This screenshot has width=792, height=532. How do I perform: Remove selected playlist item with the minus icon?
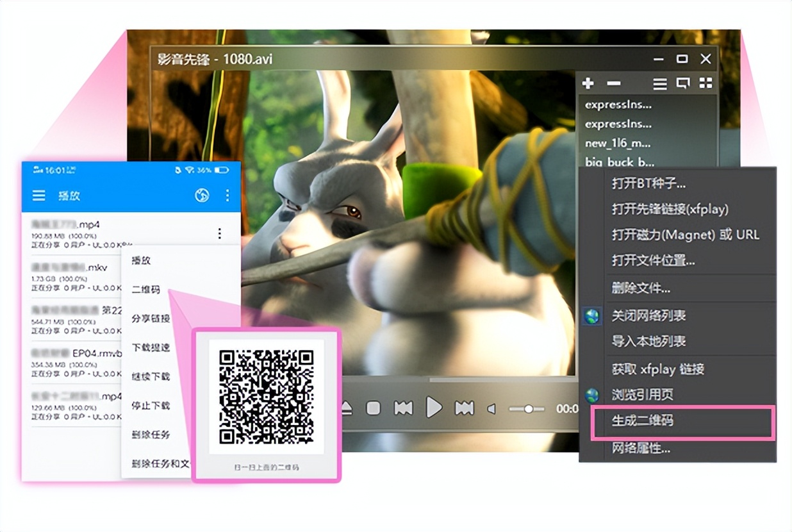coord(613,83)
